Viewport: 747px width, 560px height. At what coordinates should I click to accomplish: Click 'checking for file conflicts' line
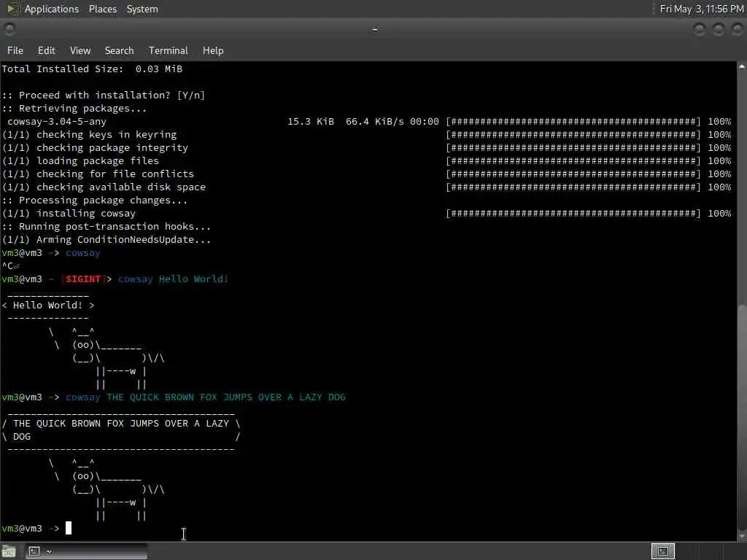(x=98, y=174)
